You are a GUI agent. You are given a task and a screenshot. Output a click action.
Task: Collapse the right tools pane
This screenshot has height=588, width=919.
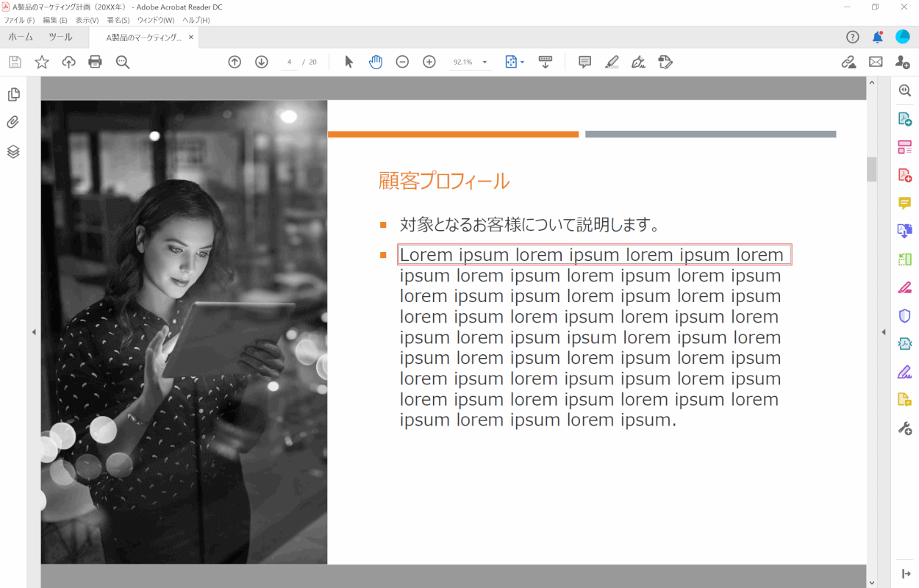click(x=884, y=333)
